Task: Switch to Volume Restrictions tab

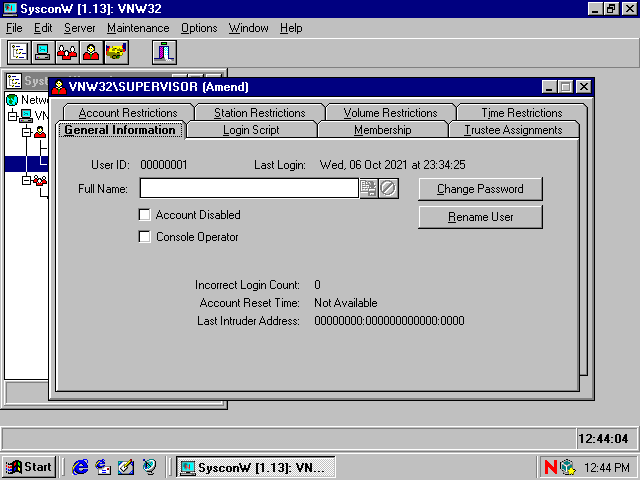Action: (390, 113)
